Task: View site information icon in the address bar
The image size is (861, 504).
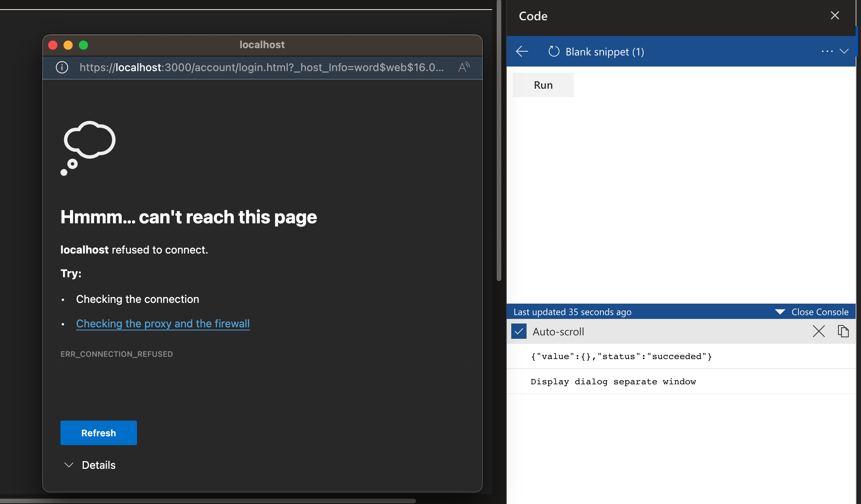Action: pyautogui.click(x=62, y=67)
